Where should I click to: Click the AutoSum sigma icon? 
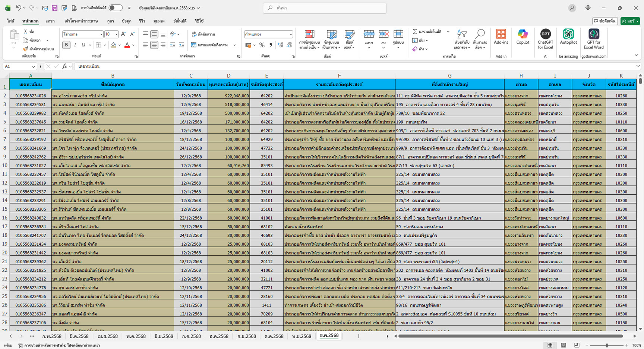(415, 32)
